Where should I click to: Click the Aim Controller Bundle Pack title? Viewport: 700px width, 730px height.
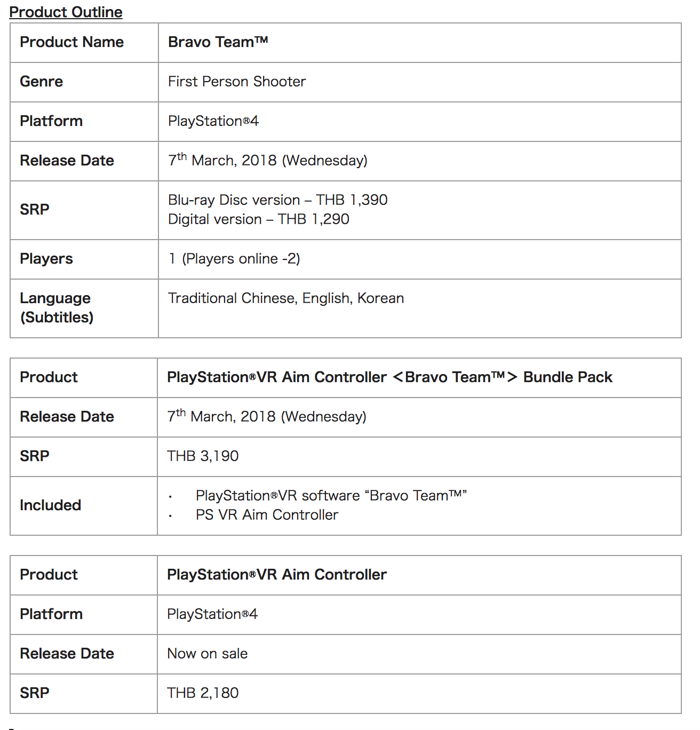[x=389, y=377]
